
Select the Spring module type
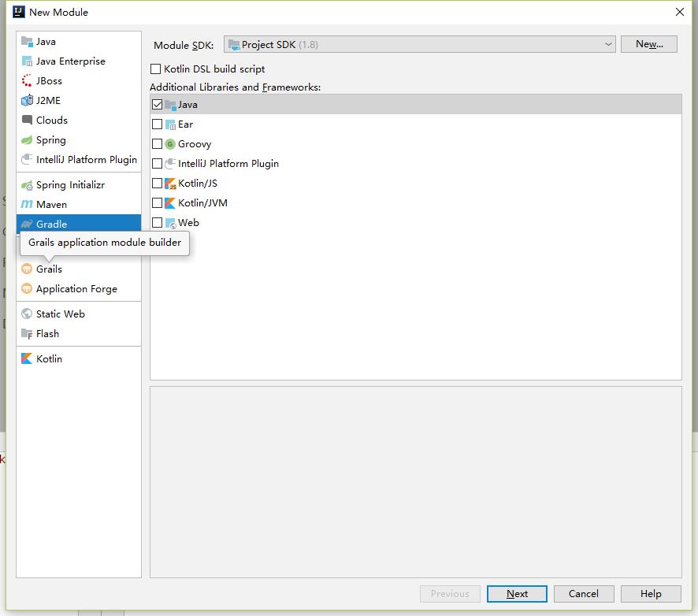(x=79, y=139)
